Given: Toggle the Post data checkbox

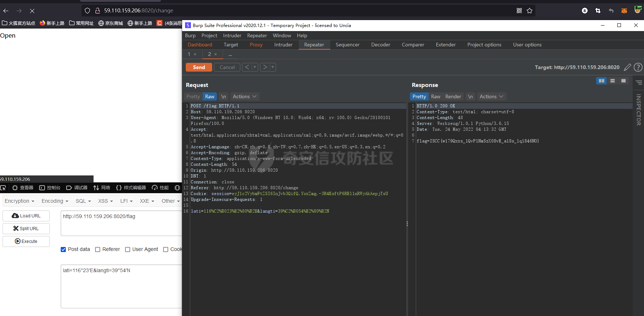Looking at the screenshot, I should (63, 250).
